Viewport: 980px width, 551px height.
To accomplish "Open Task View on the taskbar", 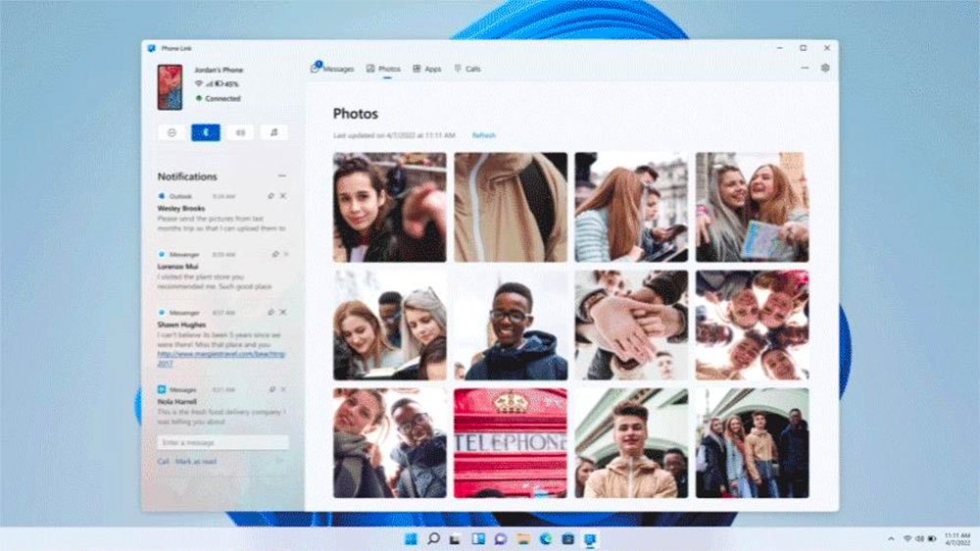I will pos(456,539).
